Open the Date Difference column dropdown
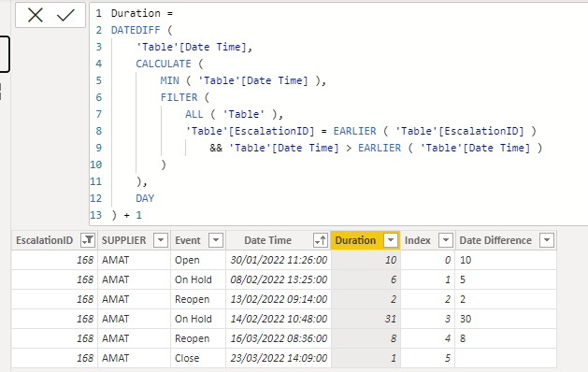The height and width of the screenshot is (372, 588). [x=547, y=240]
